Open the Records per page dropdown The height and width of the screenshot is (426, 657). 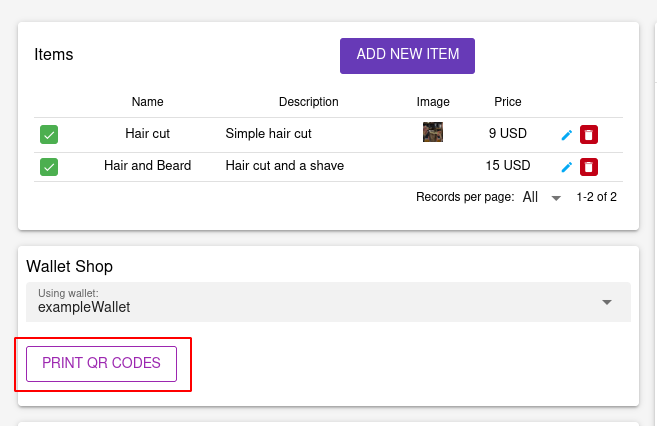543,198
